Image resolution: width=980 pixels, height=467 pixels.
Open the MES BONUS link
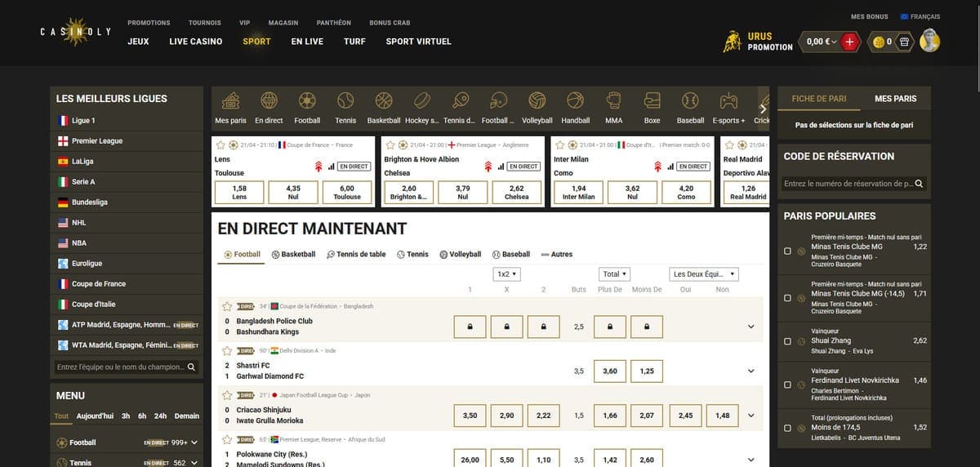click(869, 16)
